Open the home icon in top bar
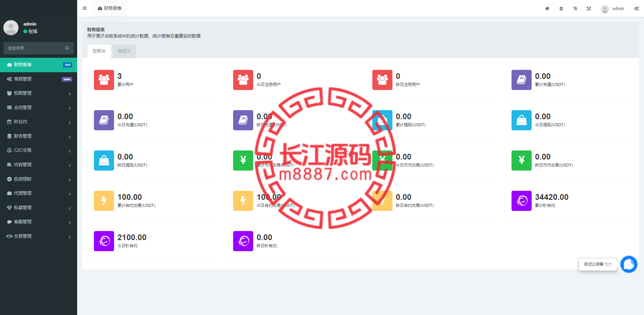This screenshot has height=315, width=644. pos(547,8)
